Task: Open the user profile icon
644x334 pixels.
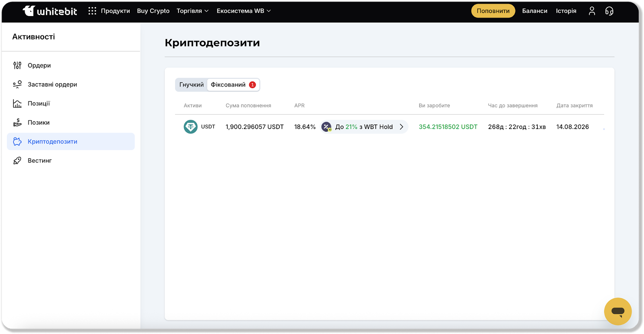Action: [592, 11]
